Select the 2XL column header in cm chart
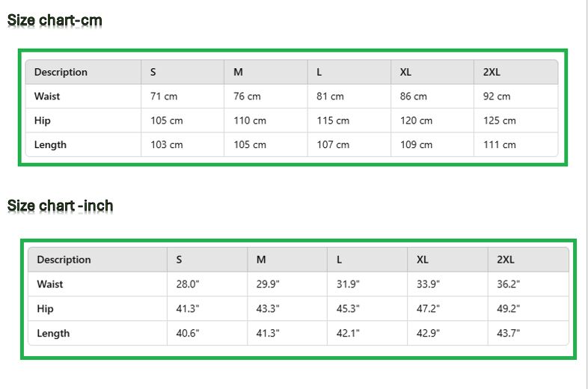 491,73
